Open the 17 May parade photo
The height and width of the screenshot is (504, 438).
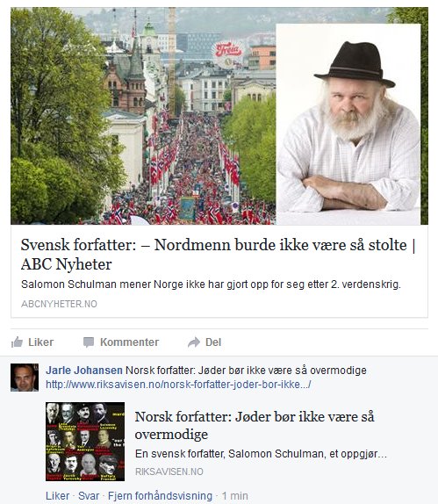[143, 116]
